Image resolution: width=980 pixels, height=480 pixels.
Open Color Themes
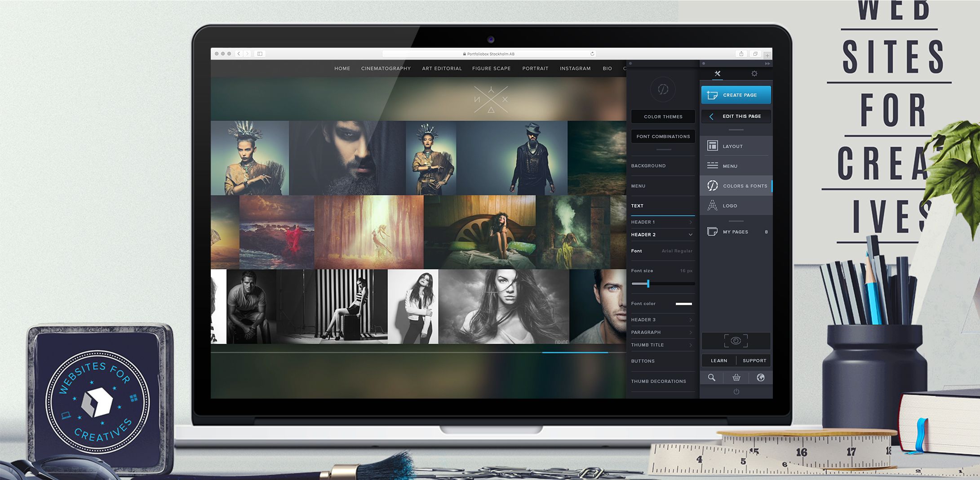(x=663, y=116)
